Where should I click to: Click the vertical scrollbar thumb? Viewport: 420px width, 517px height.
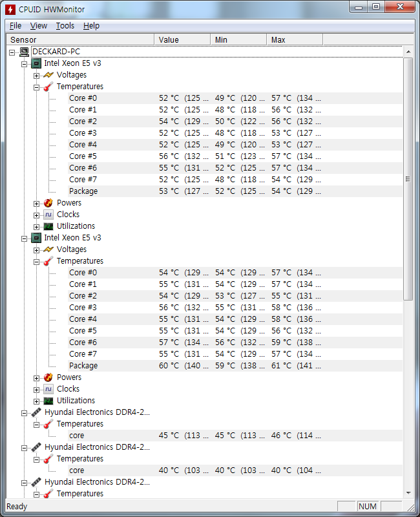408,179
